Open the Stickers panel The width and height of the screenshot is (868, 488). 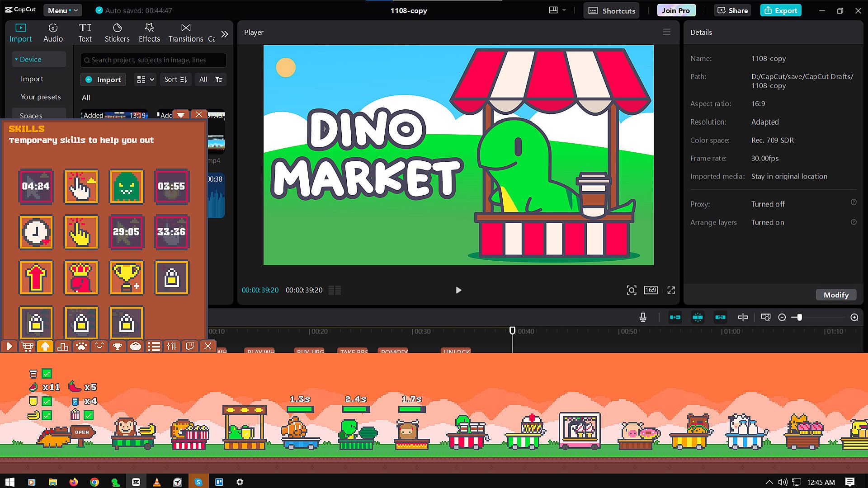pos(117,33)
